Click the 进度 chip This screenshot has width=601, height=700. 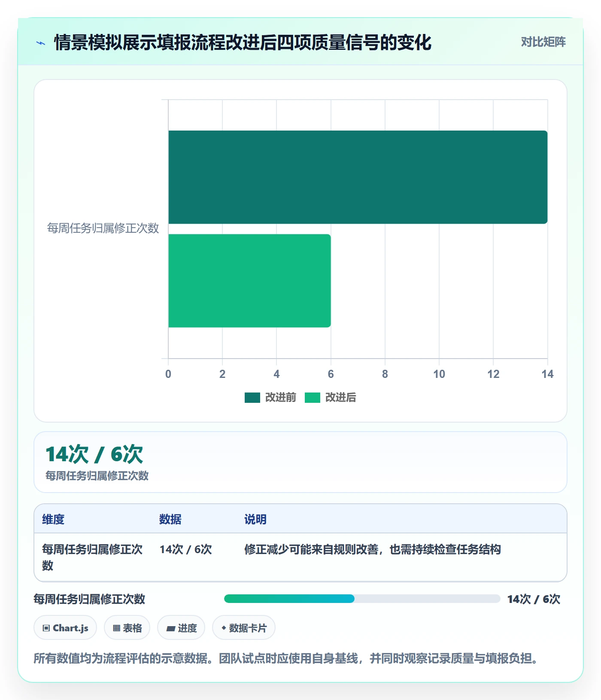[x=181, y=628]
